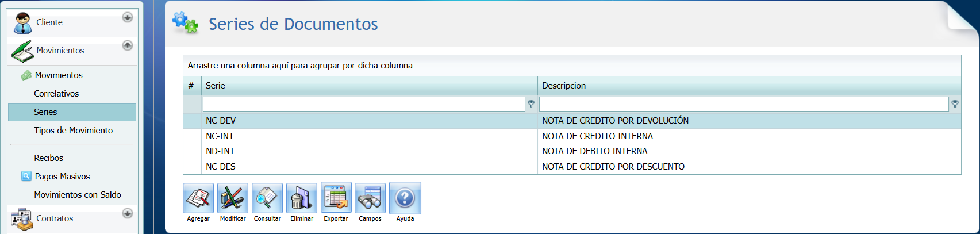Click the magnifier icon beside Pagos Masivos

[x=26, y=176]
